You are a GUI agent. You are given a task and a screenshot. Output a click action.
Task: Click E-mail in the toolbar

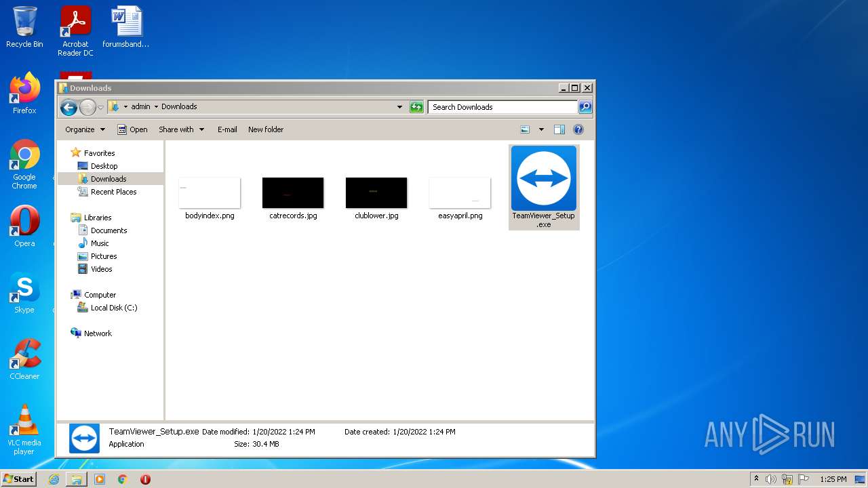click(227, 129)
